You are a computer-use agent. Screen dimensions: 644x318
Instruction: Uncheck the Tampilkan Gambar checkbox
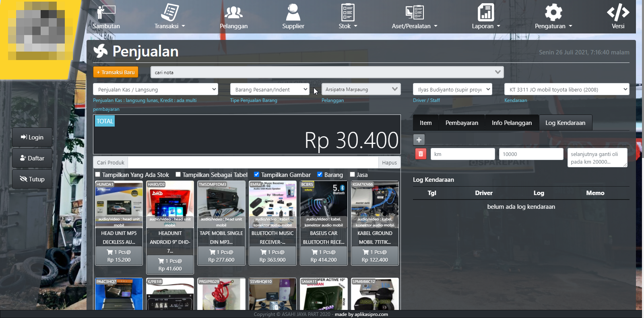tap(257, 175)
